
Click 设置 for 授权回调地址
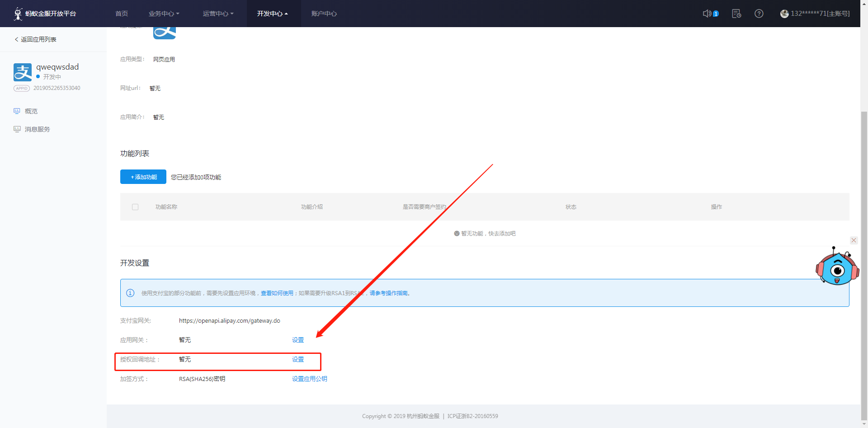pos(298,359)
